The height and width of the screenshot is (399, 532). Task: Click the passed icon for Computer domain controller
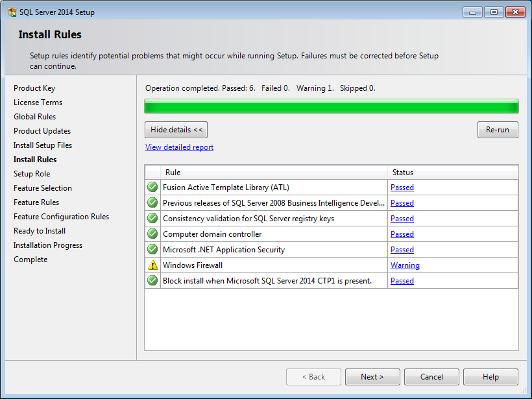click(x=152, y=234)
